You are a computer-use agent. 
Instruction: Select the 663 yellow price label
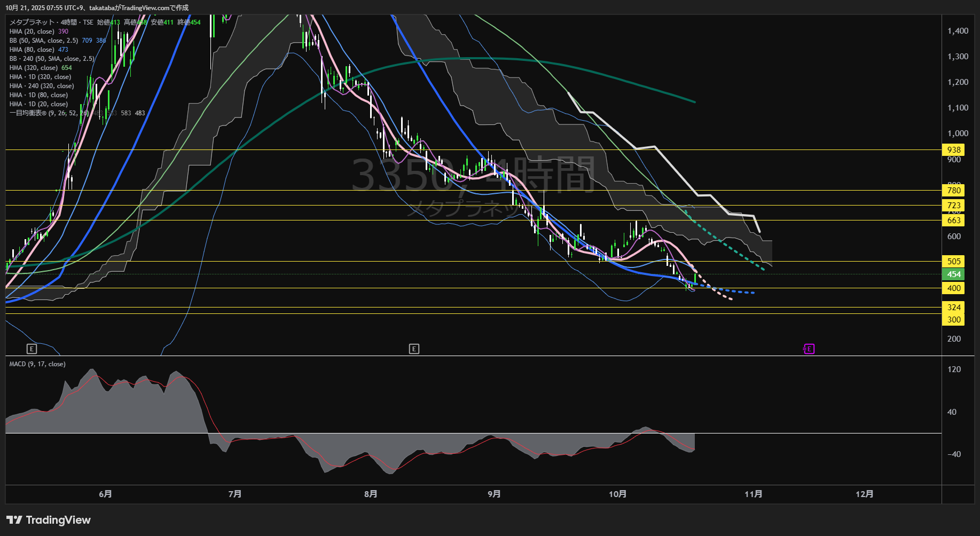click(953, 220)
